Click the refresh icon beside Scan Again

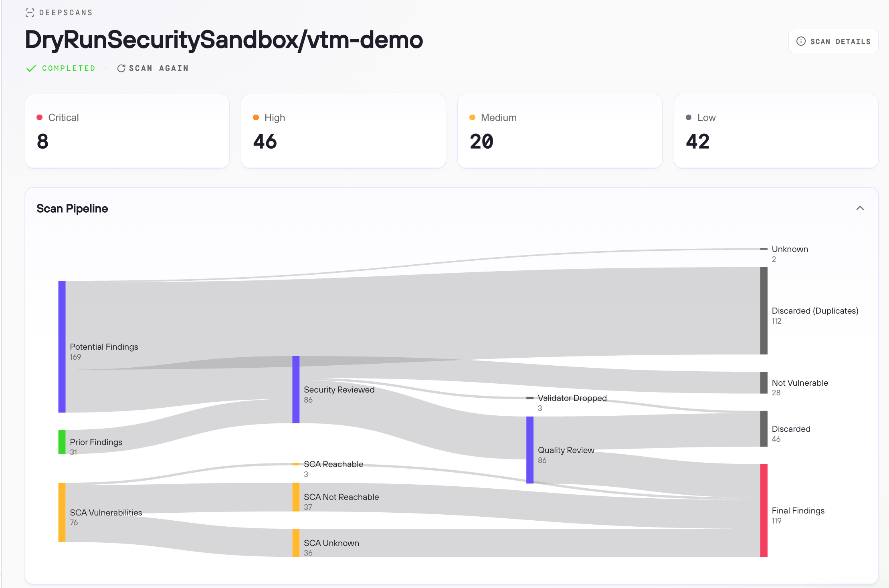pos(121,68)
